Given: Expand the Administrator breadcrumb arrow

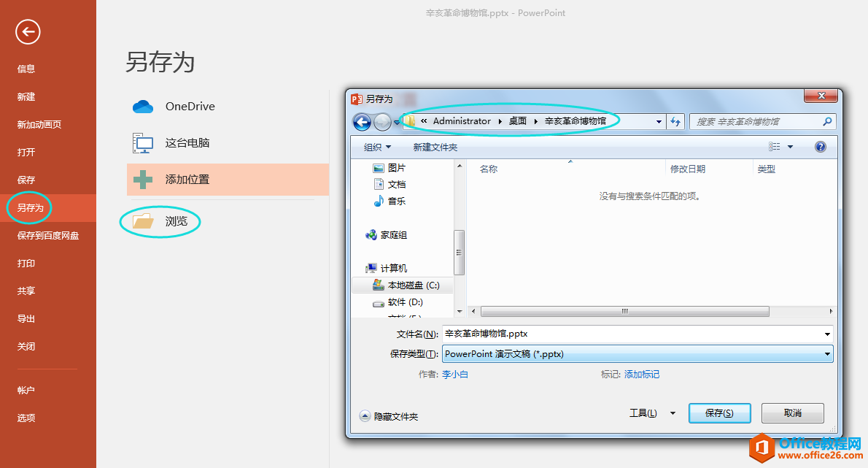Looking at the screenshot, I should [x=500, y=121].
